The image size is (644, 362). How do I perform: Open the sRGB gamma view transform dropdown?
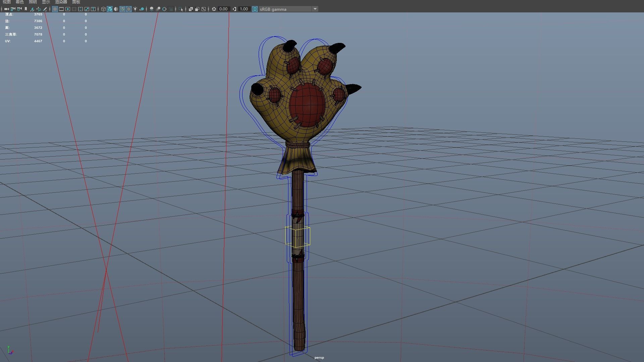288,9
